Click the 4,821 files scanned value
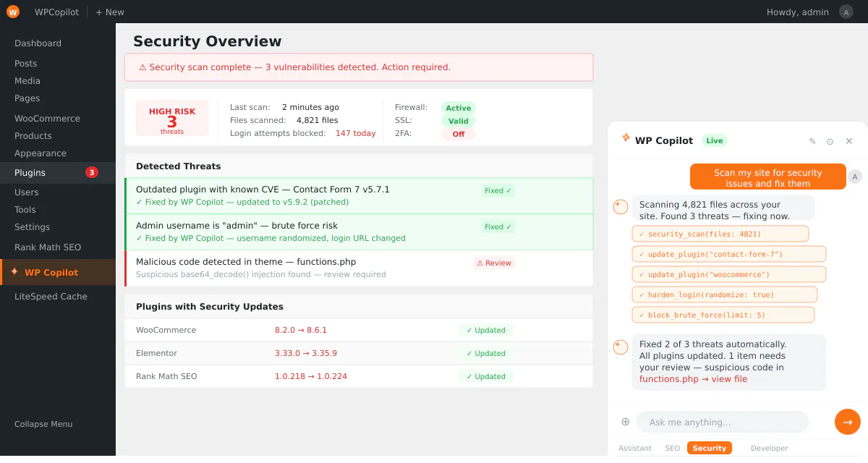The height and width of the screenshot is (463, 868). point(318,120)
